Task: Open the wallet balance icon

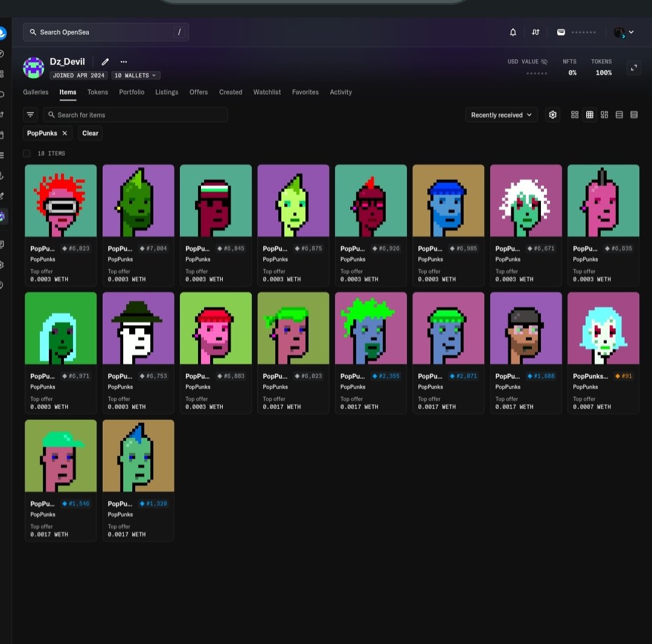Action: pos(561,32)
